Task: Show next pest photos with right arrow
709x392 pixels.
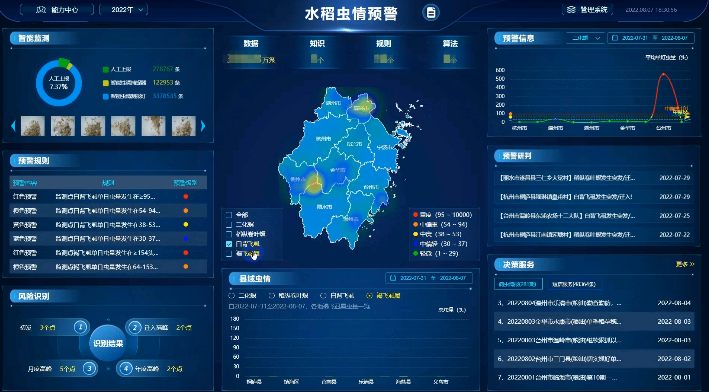Action: [203, 126]
